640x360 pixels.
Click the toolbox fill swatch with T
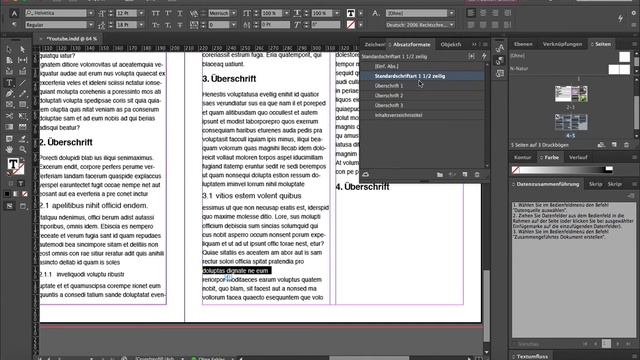click(x=13, y=164)
